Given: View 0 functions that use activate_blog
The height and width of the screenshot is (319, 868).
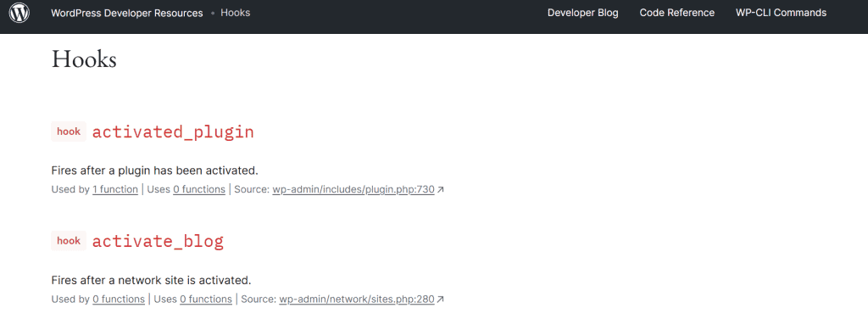Looking at the screenshot, I should tap(119, 299).
